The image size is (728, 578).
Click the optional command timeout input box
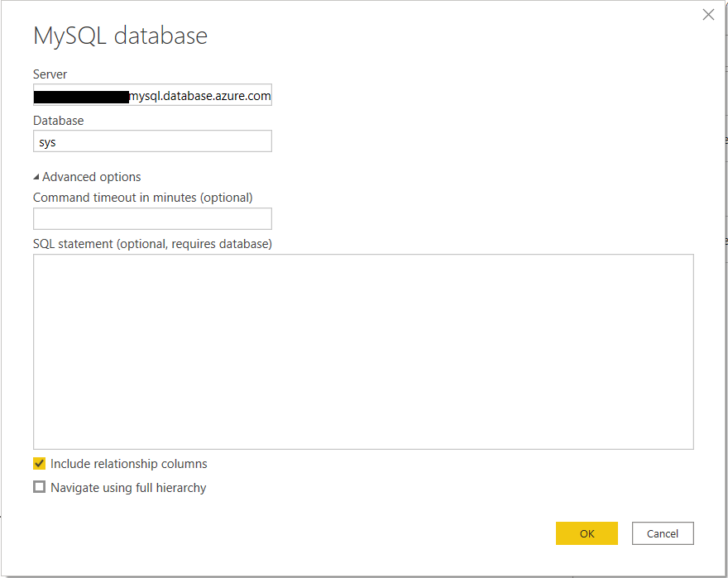coord(152,218)
